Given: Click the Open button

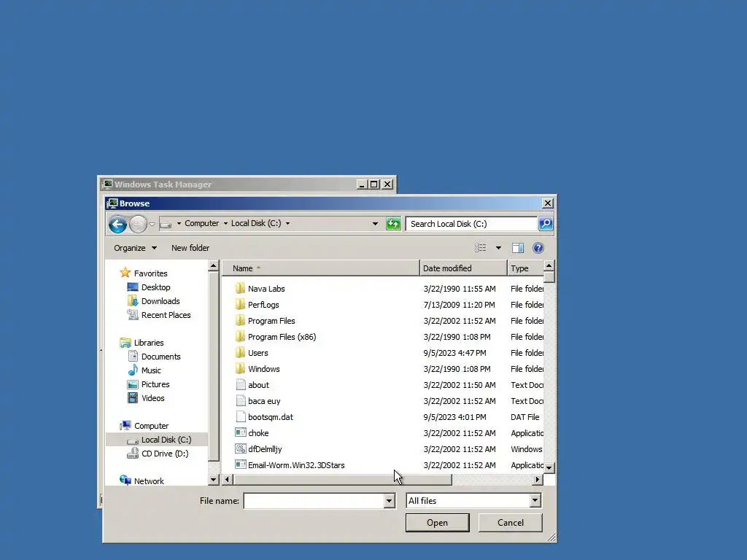Looking at the screenshot, I should coord(438,522).
